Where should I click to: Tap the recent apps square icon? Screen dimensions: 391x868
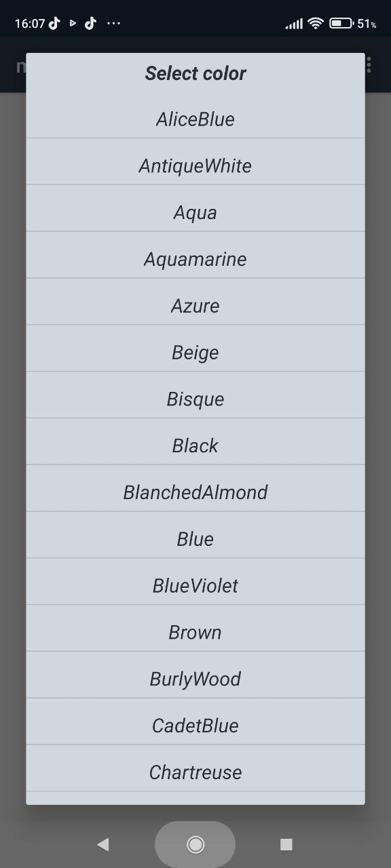286,844
